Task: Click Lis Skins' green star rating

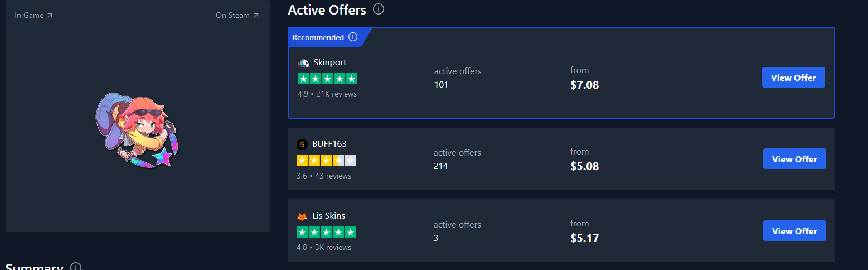Action: tap(326, 232)
